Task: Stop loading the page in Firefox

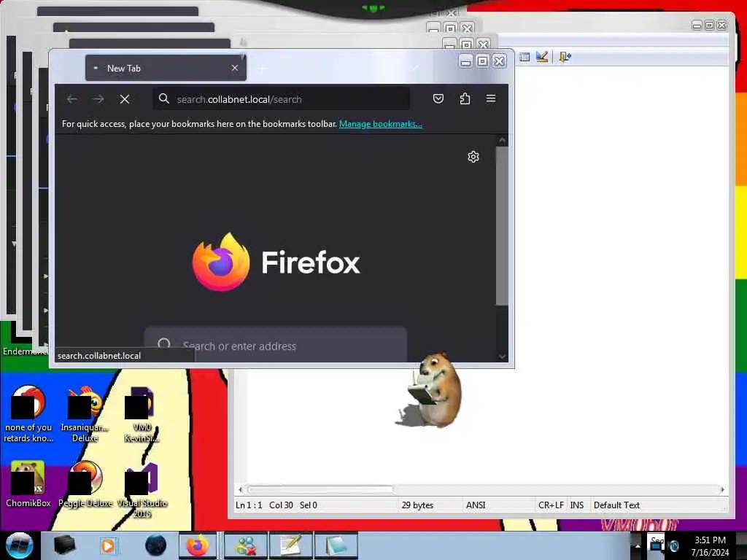Action: [125, 99]
